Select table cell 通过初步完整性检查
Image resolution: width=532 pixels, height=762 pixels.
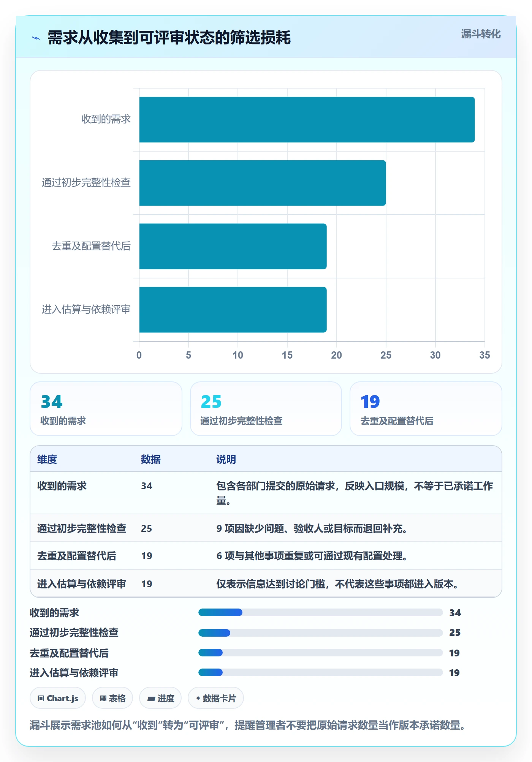(x=82, y=528)
